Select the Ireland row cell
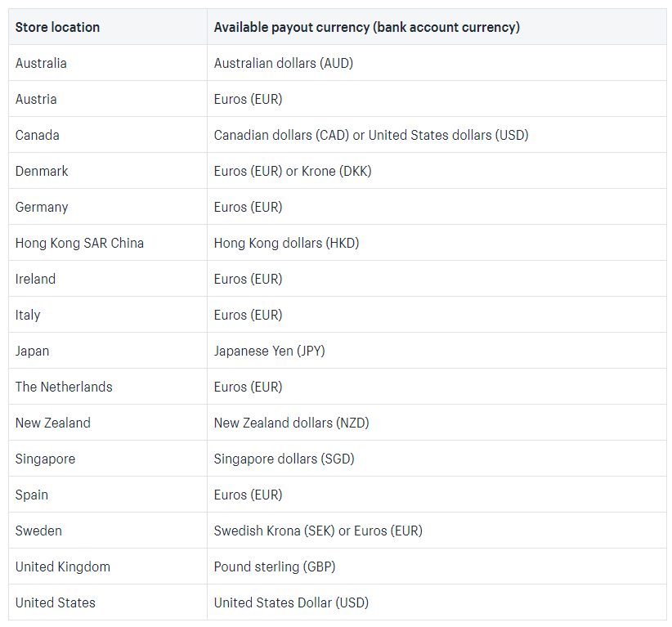 click(35, 279)
